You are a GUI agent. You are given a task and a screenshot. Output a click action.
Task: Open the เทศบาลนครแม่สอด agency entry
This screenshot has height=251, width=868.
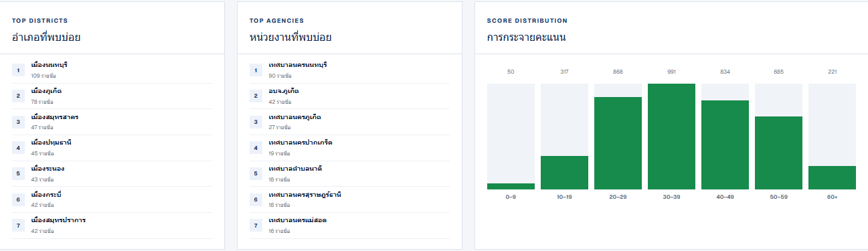(x=349, y=226)
